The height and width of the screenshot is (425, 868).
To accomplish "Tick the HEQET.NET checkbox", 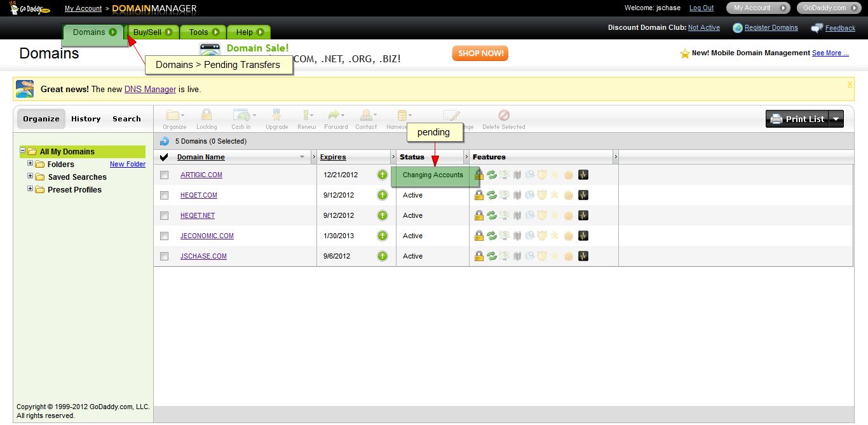I will pos(164,215).
